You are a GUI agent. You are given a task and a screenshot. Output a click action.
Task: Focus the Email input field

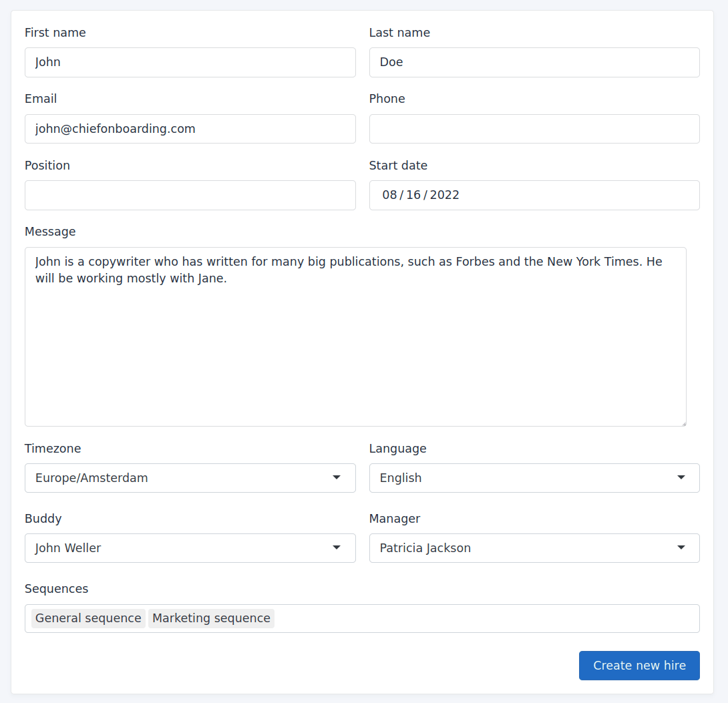(x=190, y=129)
